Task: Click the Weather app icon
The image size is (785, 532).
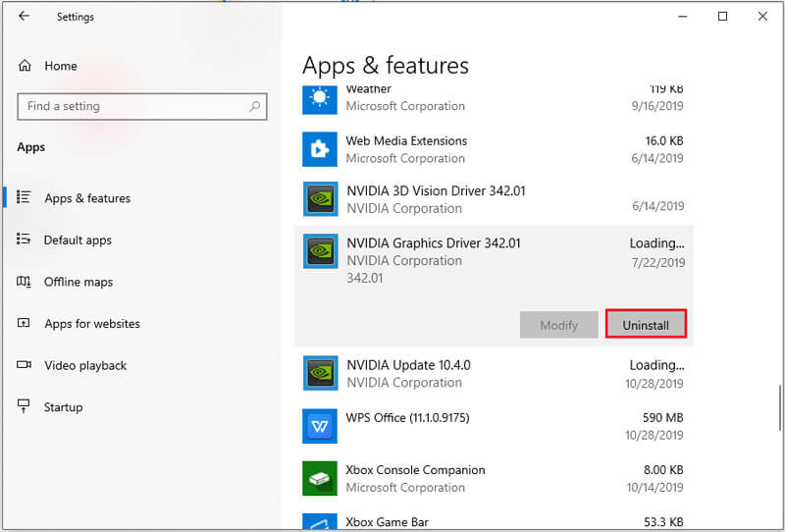Action: click(x=320, y=98)
